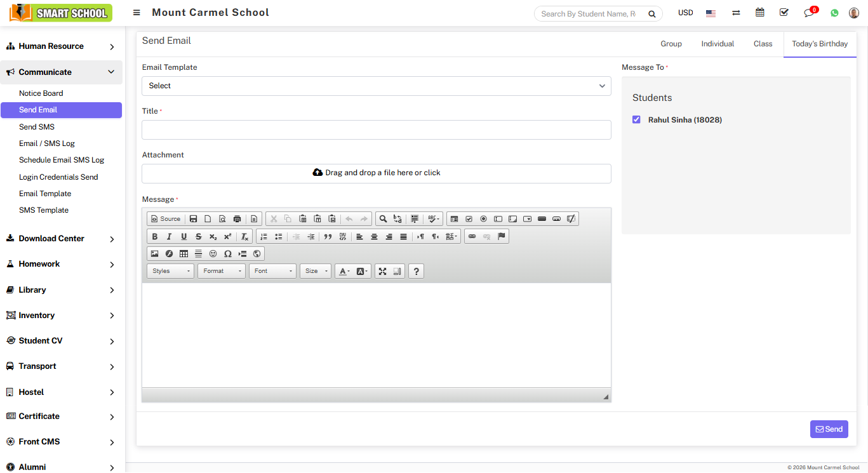This screenshot has height=473, width=868.
Task: Switch to the Individual tab
Action: click(x=718, y=44)
